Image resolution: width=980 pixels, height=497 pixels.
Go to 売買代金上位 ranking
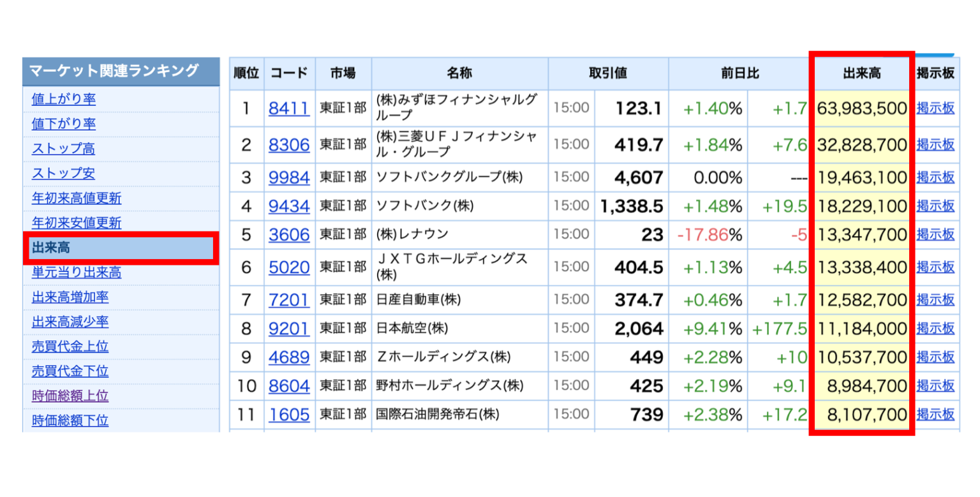[70, 347]
